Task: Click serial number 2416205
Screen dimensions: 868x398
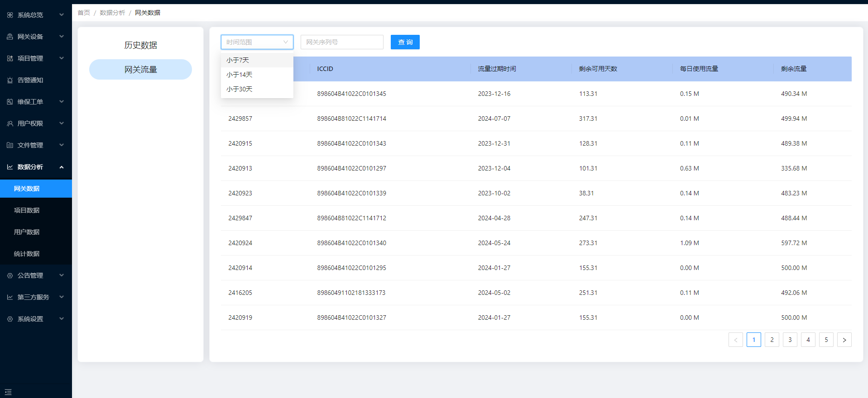Action: [x=240, y=293]
